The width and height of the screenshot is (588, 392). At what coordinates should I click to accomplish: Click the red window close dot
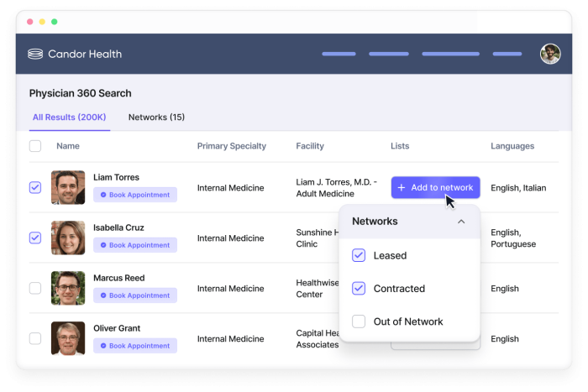point(30,21)
